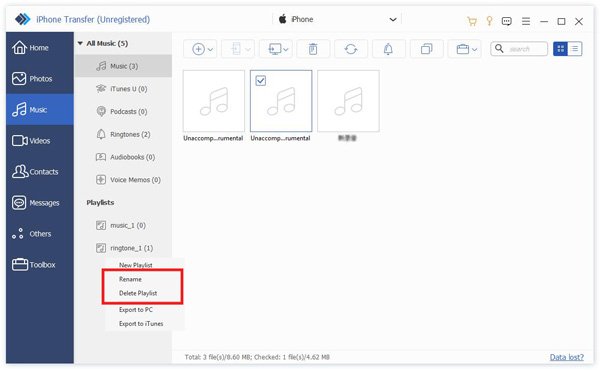Switch to grid view mode
Viewport: 600px width, 370px height.
pos(561,49)
